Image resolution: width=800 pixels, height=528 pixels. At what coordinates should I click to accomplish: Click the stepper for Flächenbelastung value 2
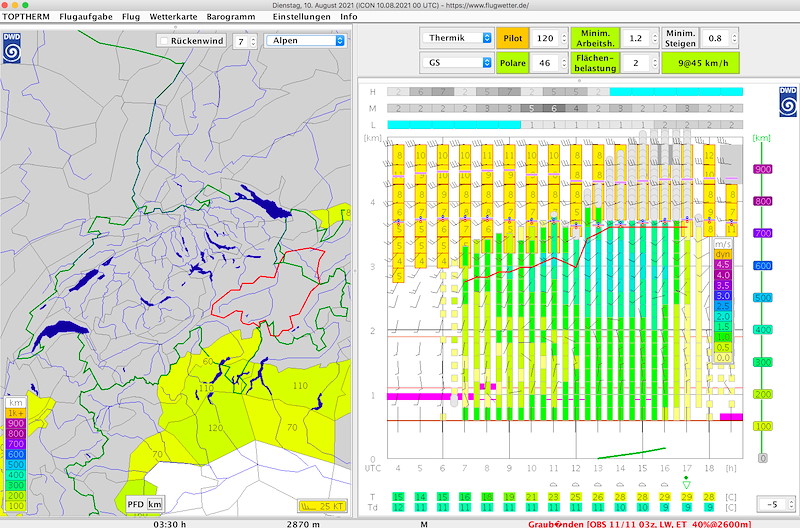click(655, 63)
